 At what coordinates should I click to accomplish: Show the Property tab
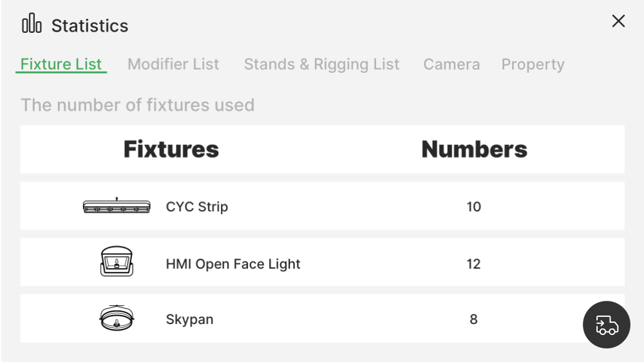coord(533,64)
